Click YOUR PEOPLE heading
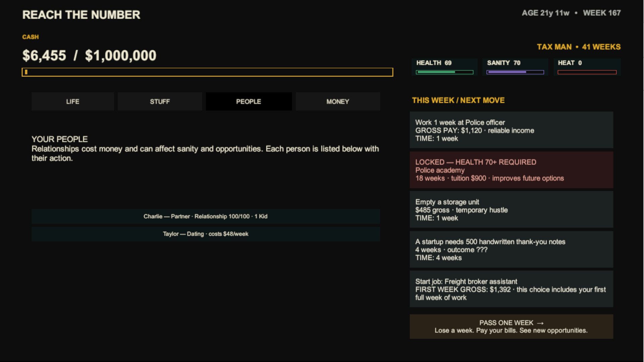Viewport: 644px width, 362px height. pos(60,139)
